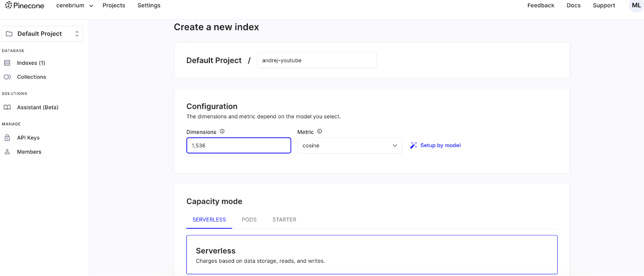Click the Dimensions info icon
The height and width of the screenshot is (276, 644).
[222, 132]
